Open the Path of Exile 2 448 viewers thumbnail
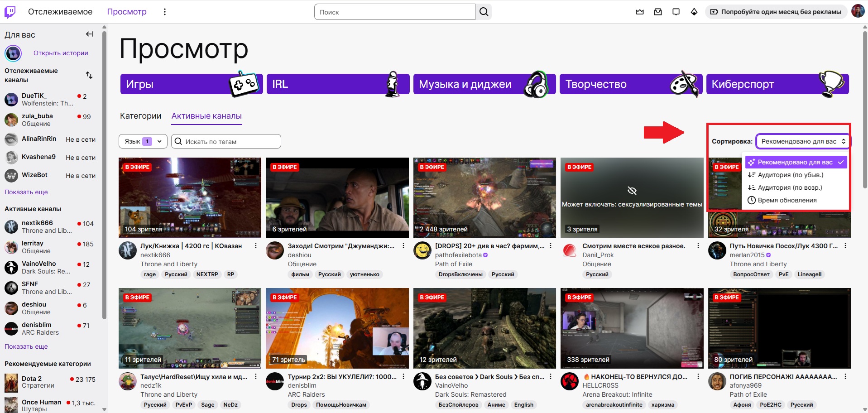This screenshot has width=868, height=413. click(x=484, y=197)
